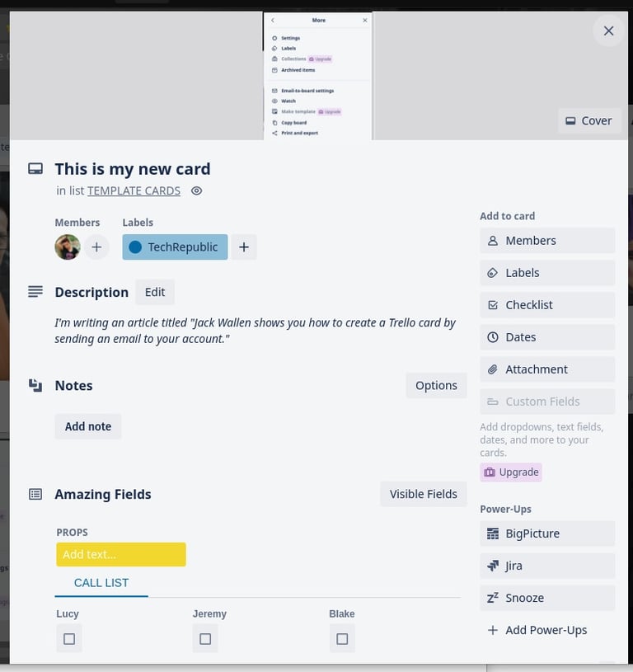Click the Add note button

click(x=88, y=426)
